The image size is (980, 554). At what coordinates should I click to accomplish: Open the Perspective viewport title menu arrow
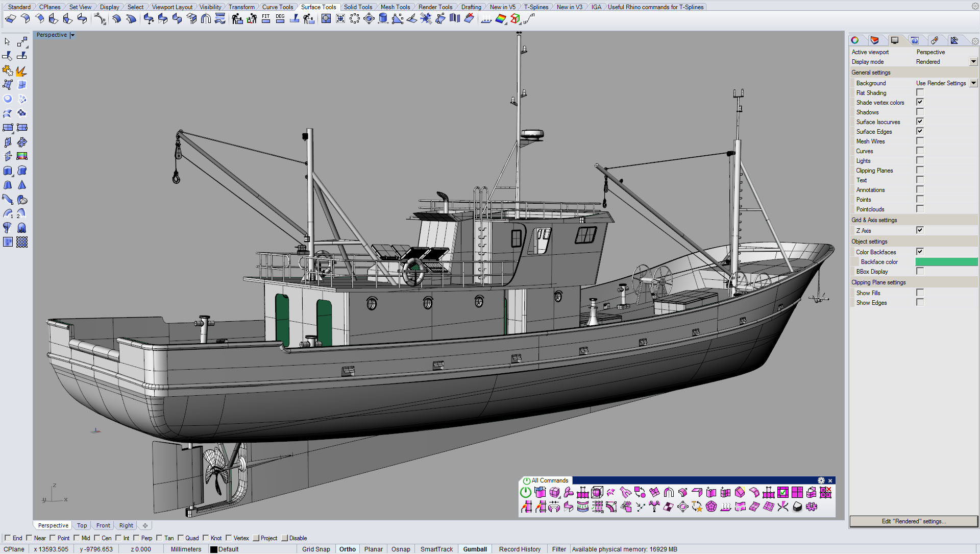coord(72,35)
